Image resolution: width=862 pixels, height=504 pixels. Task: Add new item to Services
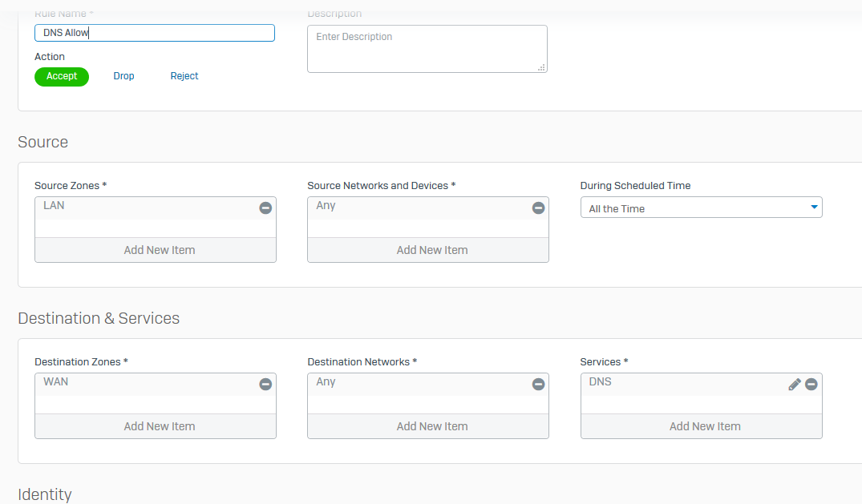click(704, 426)
